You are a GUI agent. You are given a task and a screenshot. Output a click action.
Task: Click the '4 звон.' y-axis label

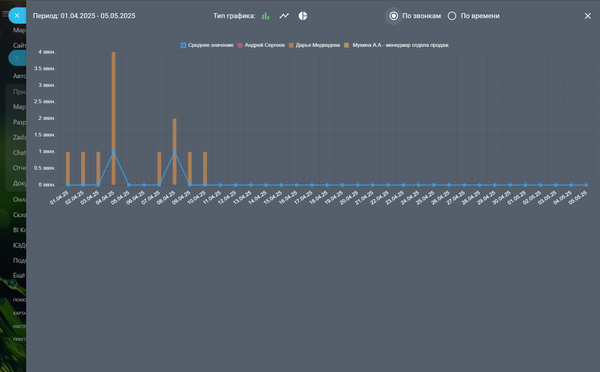pos(47,52)
